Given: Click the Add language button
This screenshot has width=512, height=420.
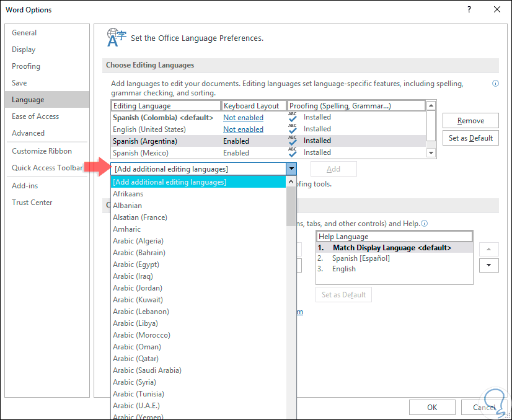Looking at the screenshot, I should tap(333, 169).
